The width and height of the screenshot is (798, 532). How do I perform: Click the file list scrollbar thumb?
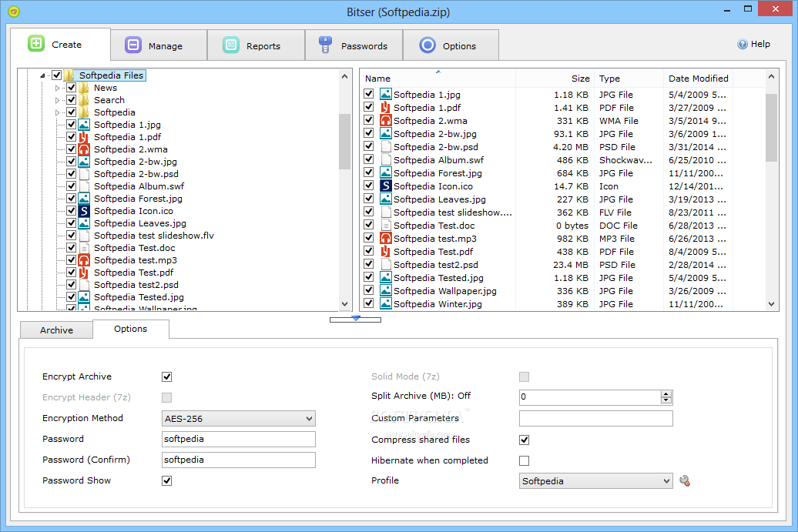[772, 127]
